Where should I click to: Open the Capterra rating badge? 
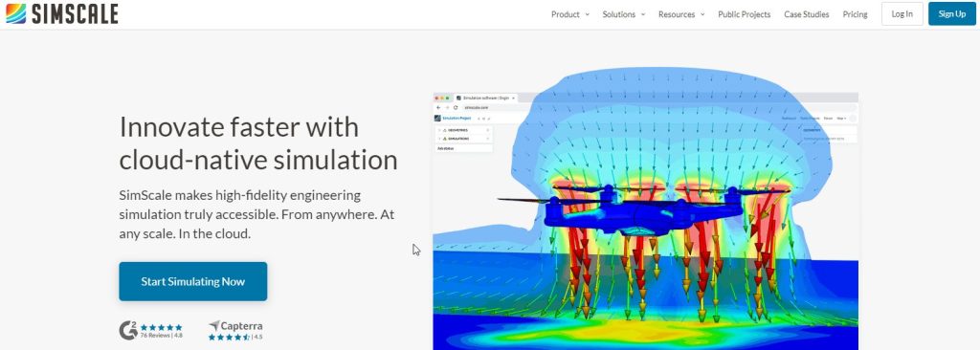[235, 331]
